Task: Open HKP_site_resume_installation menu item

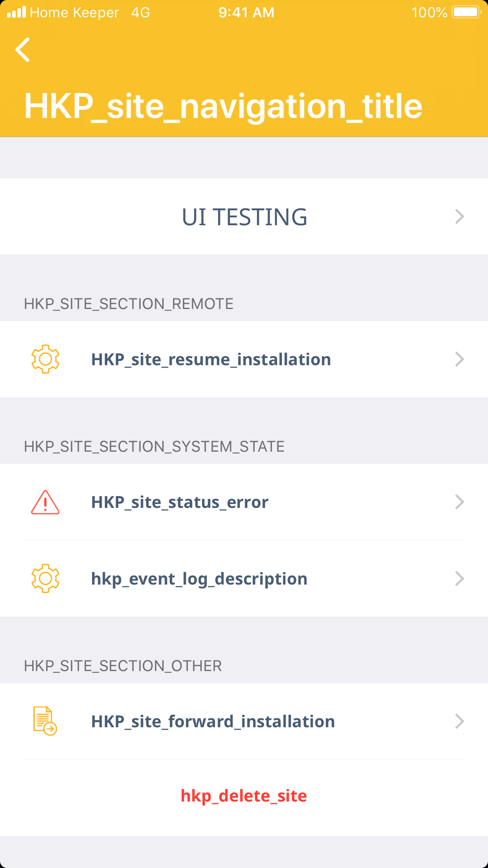Action: [x=211, y=360]
